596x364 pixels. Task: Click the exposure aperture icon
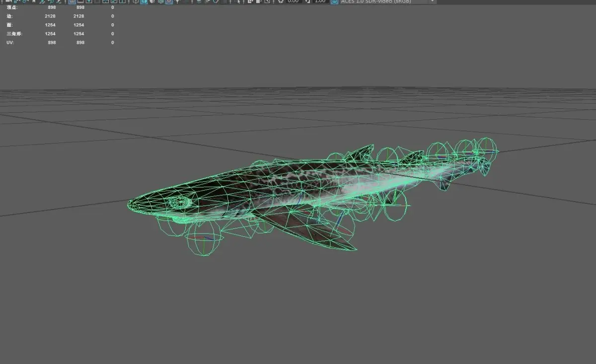pyautogui.click(x=281, y=2)
